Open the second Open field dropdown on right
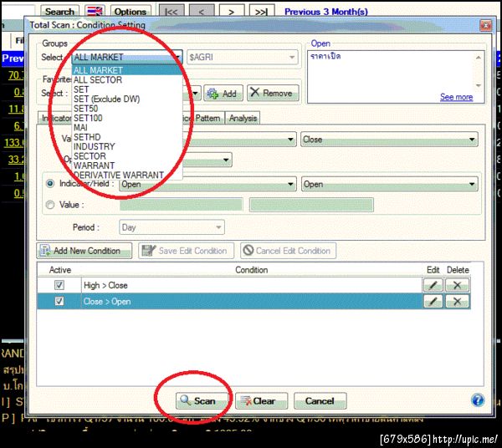This screenshot has height=448, width=502. point(389,184)
